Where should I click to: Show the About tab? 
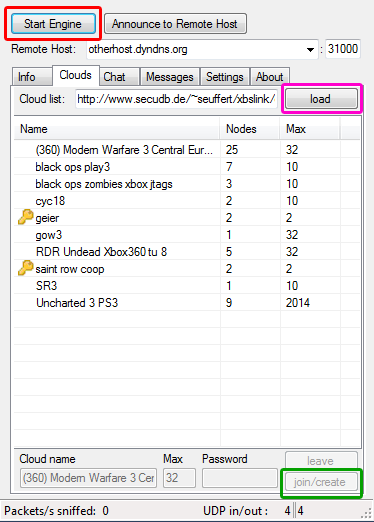[269, 77]
